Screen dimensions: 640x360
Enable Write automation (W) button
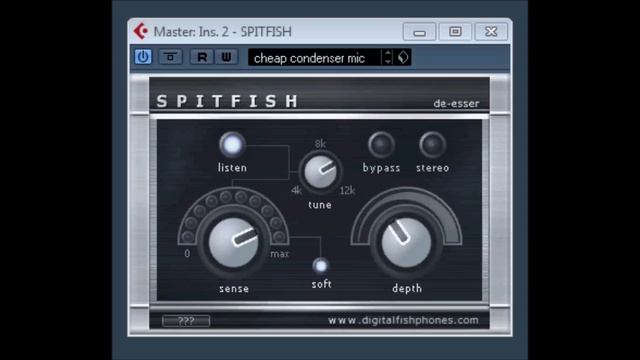click(x=226, y=57)
